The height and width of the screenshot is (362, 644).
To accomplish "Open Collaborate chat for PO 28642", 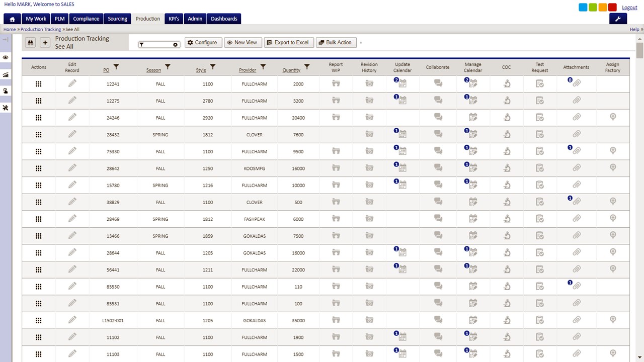I will [x=438, y=168].
